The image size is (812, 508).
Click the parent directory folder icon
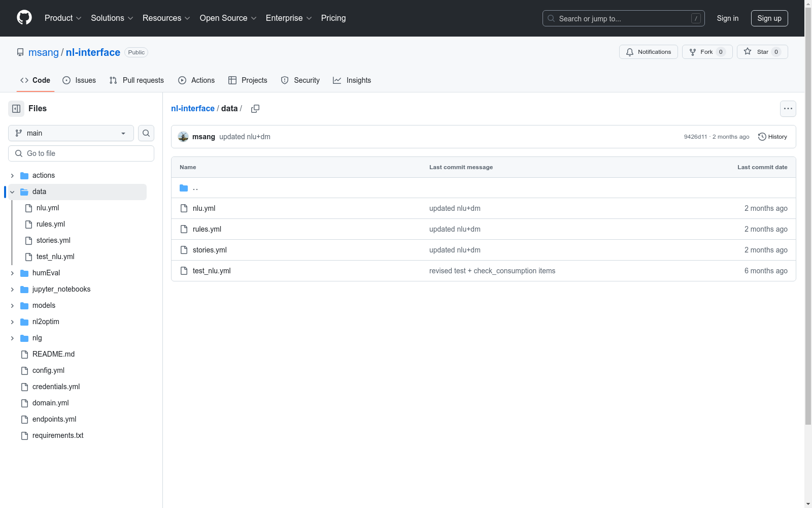point(184,188)
